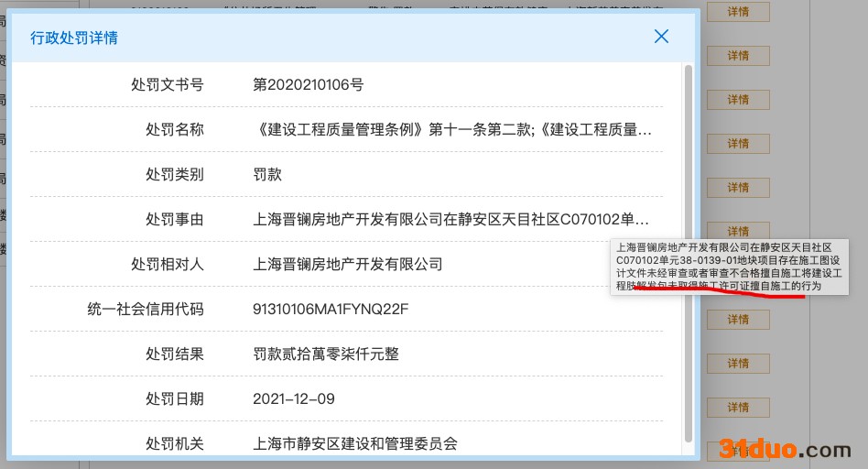Close the 行政处罚详情 dialog

661,37
